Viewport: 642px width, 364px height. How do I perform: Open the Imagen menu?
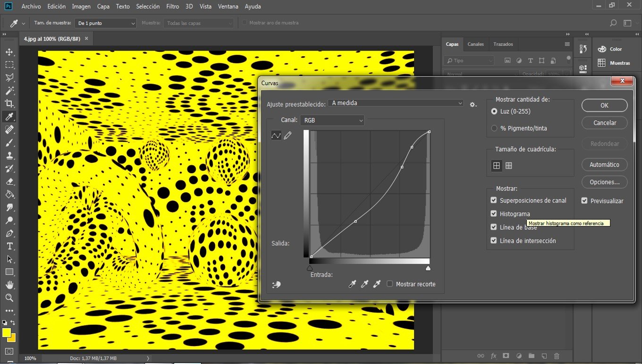coord(82,7)
